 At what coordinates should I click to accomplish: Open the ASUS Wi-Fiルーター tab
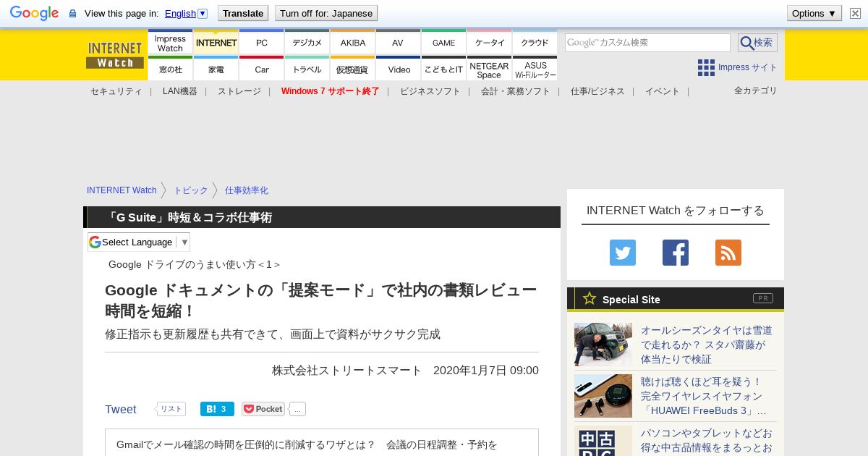tap(535, 69)
